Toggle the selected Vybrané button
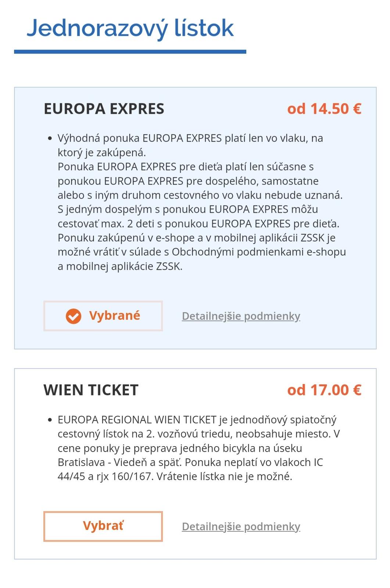Screen dimensions: 390x588 [103, 316]
